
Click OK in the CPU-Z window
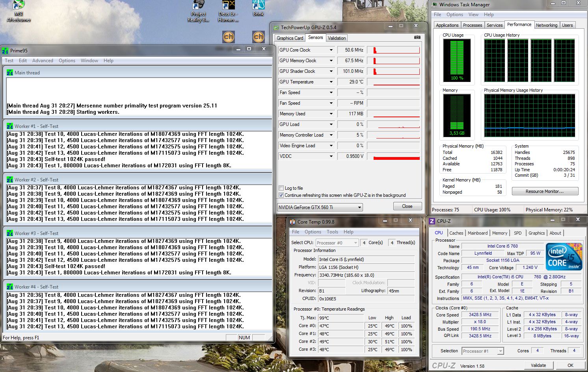coord(570,365)
